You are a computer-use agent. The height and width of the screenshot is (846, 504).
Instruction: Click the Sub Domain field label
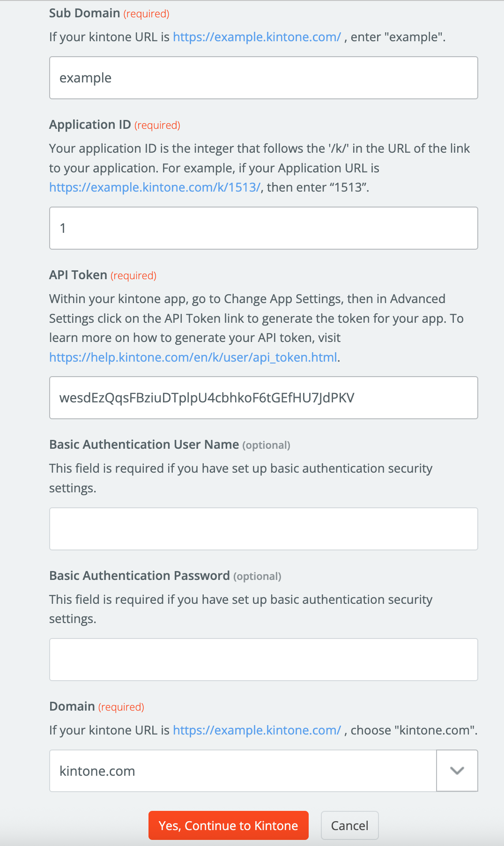(83, 13)
